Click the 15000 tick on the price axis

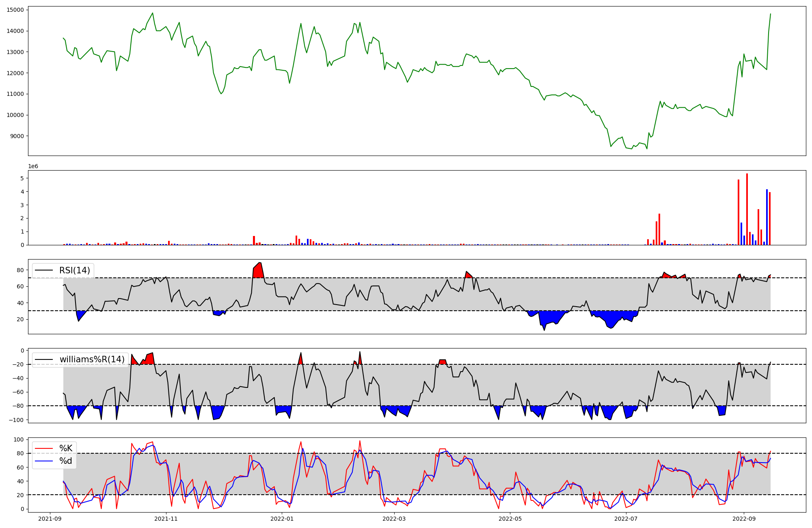click(15, 10)
